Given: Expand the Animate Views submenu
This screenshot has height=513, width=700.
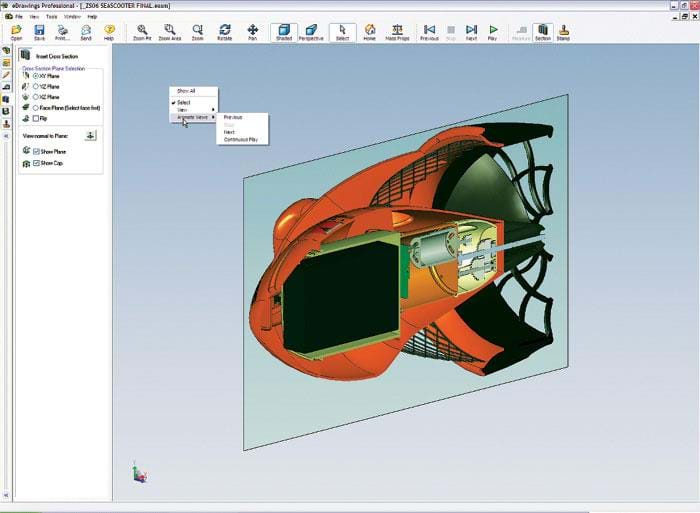Looking at the screenshot, I should coord(192,117).
